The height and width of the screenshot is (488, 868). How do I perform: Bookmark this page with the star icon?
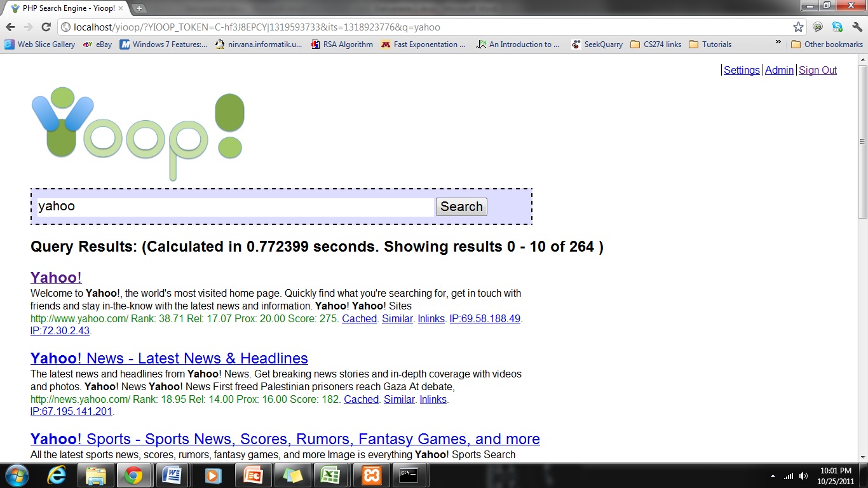tap(798, 27)
